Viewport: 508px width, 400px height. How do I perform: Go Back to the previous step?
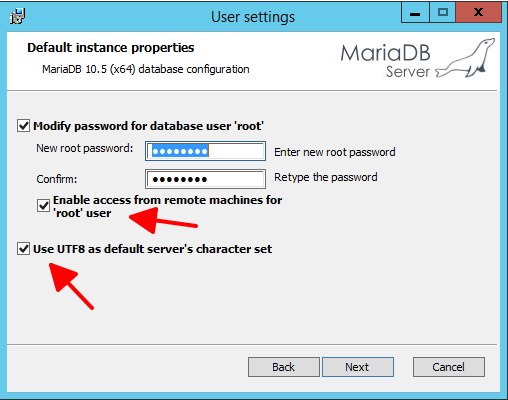pyautogui.click(x=284, y=367)
